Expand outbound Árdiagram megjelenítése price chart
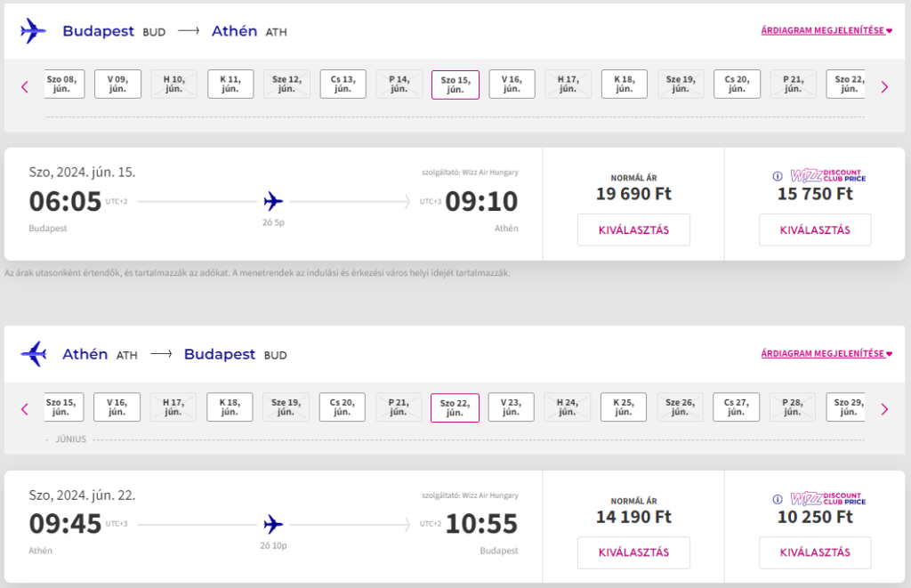The height and width of the screenshot is (588, 911). point(826,30)
